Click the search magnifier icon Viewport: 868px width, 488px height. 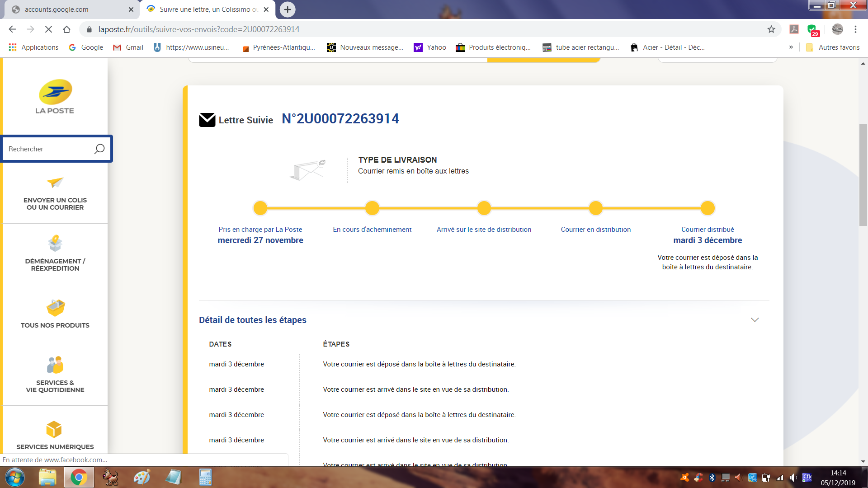click(x=99, y=149)
